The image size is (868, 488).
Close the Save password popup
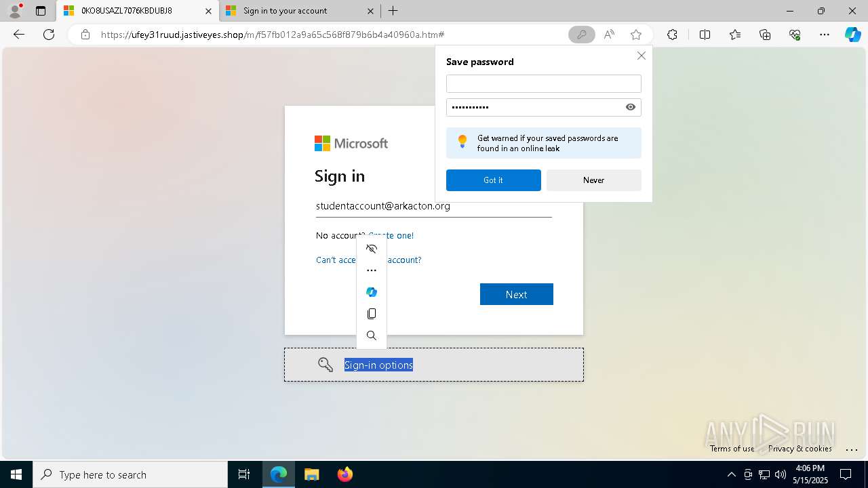pos(642,56)
